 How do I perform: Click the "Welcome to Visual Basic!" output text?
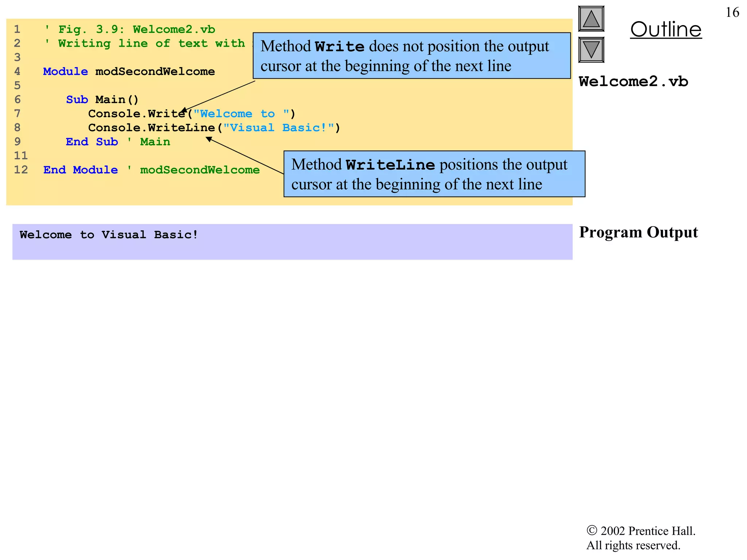109,234
